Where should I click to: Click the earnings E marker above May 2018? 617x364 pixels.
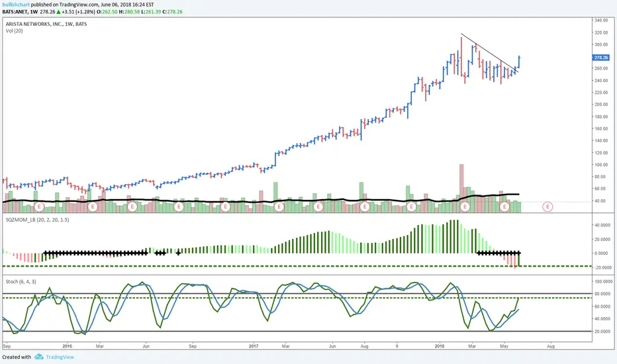[504, 206]
